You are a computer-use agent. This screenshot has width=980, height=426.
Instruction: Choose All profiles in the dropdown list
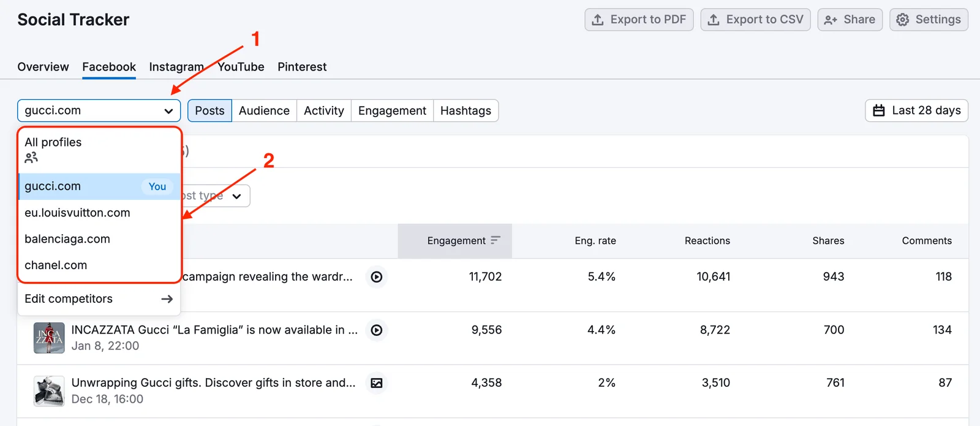[x=99, y=150]
